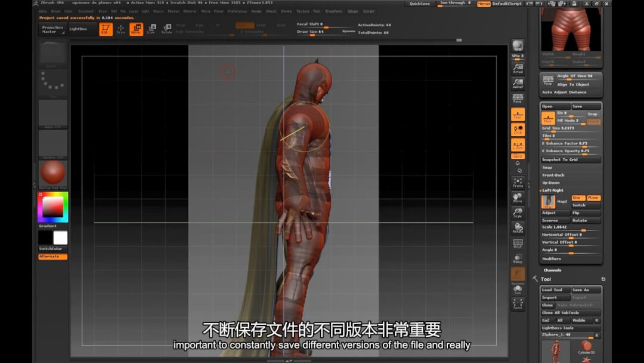
Task: Open the red MatCap material picker
Action: 52,174
